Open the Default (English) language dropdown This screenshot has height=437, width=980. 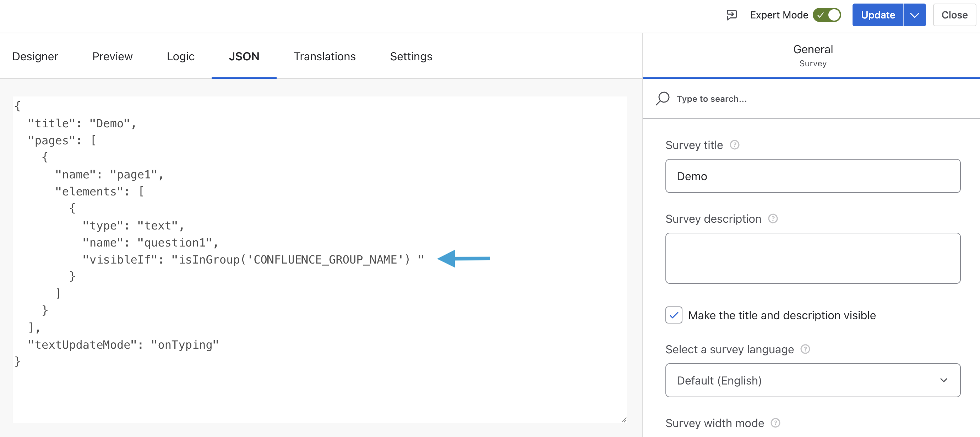pos(812,380)
